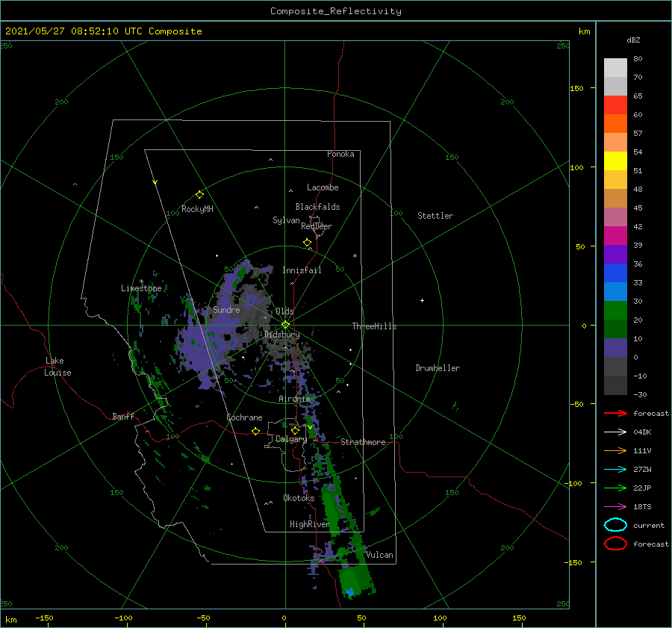Click the Lacombe city label
672x628 pixels.
323,187
